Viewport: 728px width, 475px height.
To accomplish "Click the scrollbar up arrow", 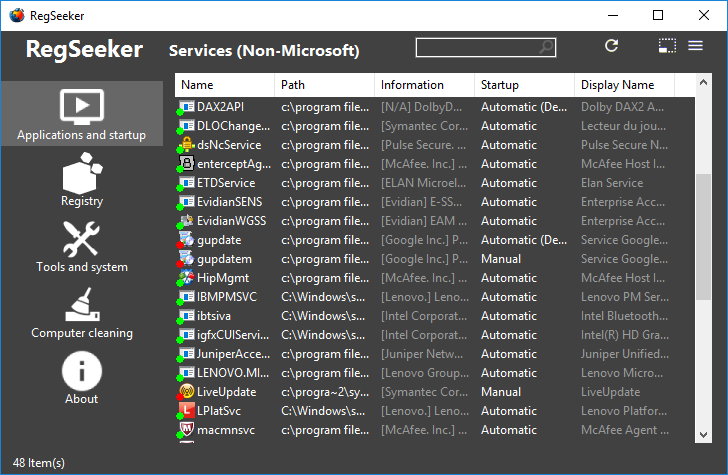I will click(x=703, y=82).
